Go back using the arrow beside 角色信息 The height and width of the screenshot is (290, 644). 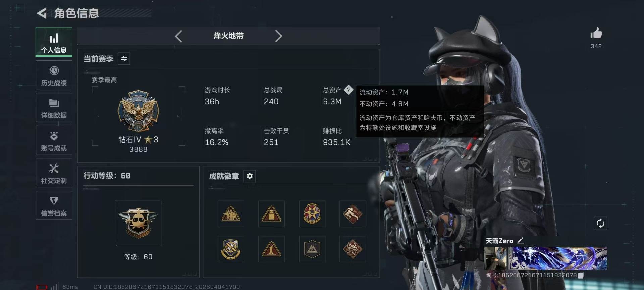(x=42, y=13)
